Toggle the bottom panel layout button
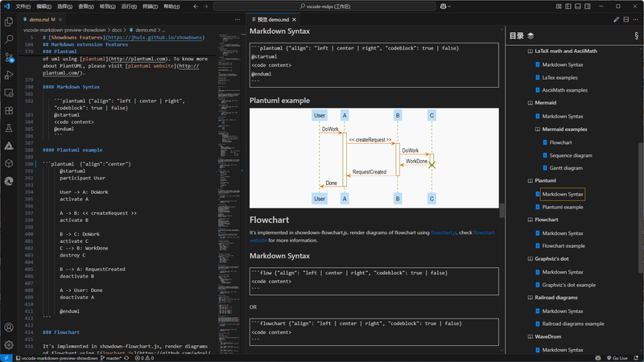The height and width of the screenshot is (362, 644). click(578, 6)
